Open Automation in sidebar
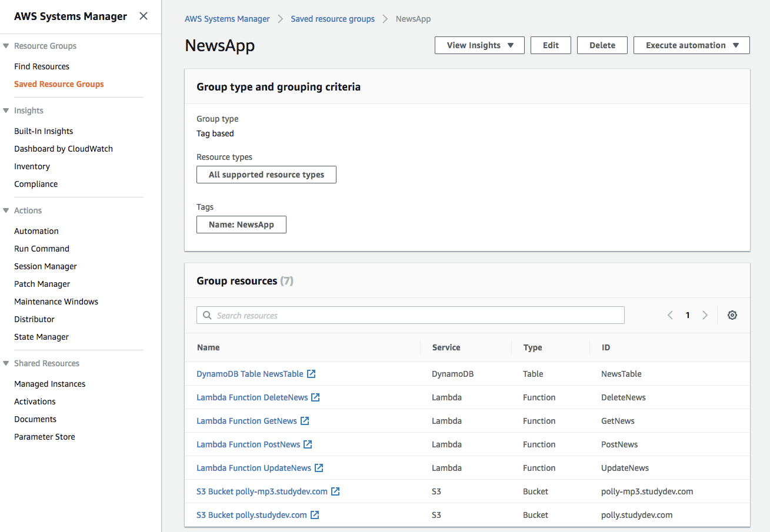 pos(36,231)
